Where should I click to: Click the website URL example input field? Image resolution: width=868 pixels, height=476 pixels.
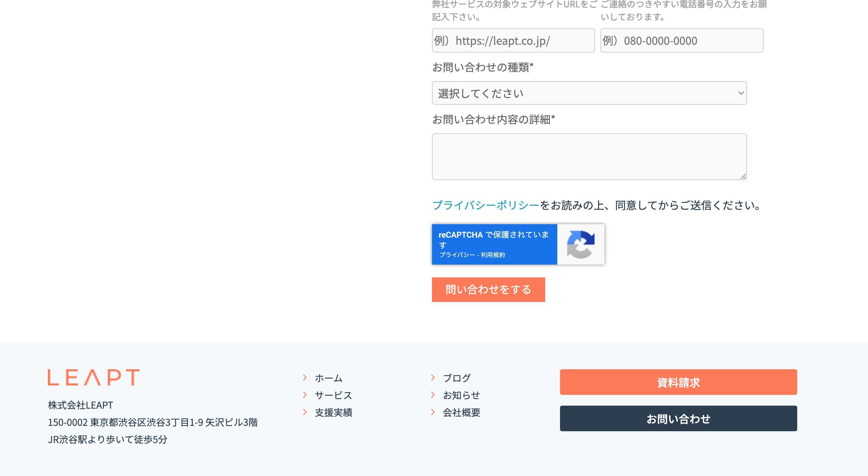[x=513, y=40]
